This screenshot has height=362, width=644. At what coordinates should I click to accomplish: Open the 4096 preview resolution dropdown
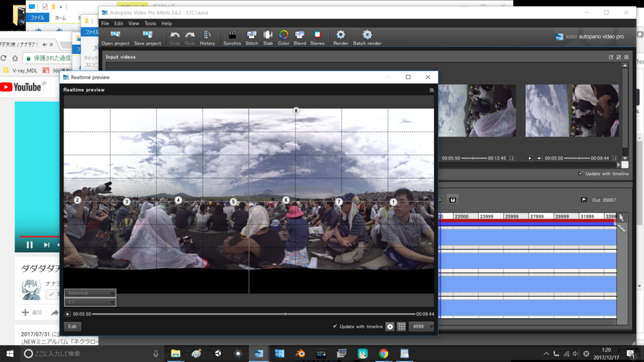[x=421, y=327]
